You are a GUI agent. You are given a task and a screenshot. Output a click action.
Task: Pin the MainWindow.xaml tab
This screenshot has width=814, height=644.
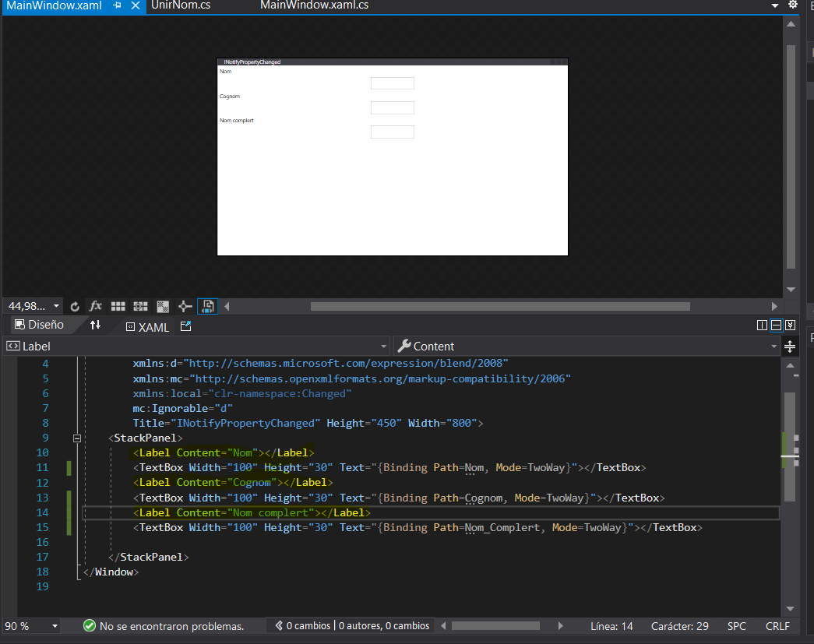tap(118, 5)
